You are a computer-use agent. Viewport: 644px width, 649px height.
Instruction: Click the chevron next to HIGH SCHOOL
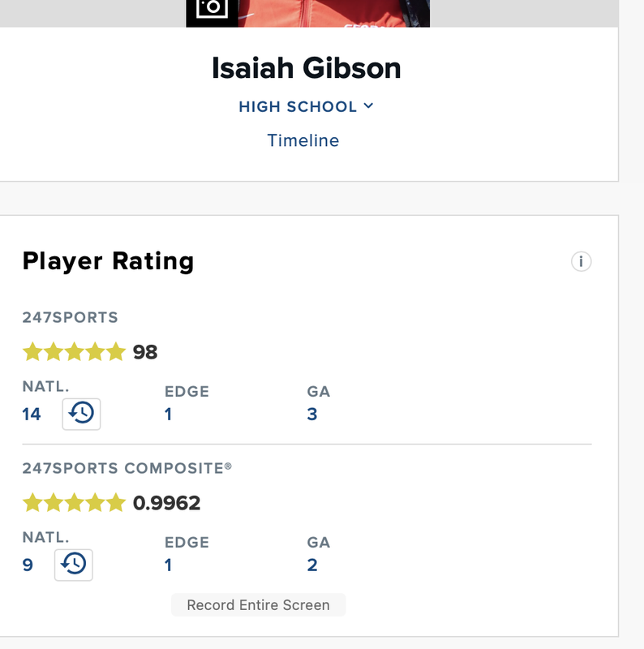(368, 106)
